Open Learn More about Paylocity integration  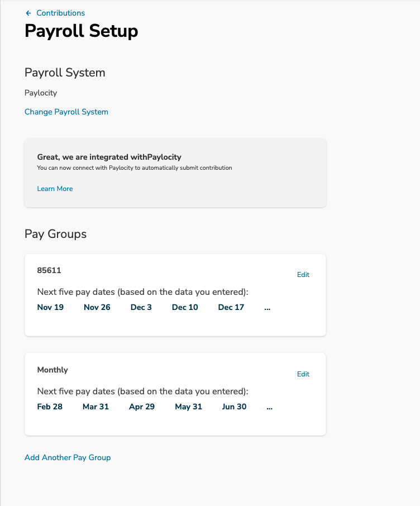[x=55, y=188]
